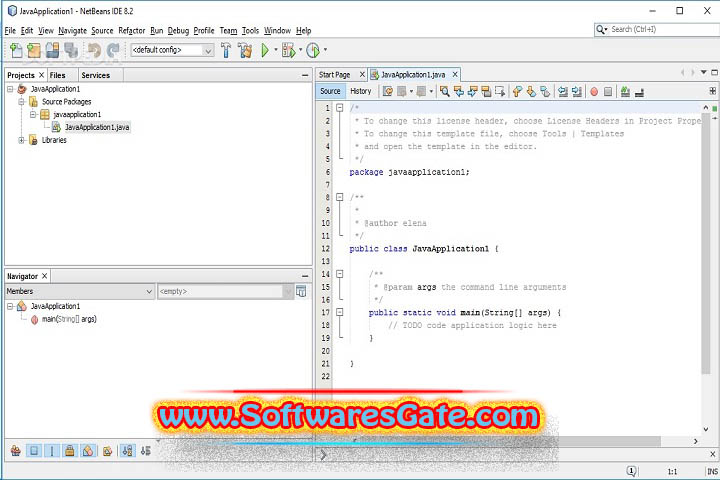This screenshot has height=480, width=720.
Task: Click the Build Project hammer icon
Action: click(x=225, y=50)
